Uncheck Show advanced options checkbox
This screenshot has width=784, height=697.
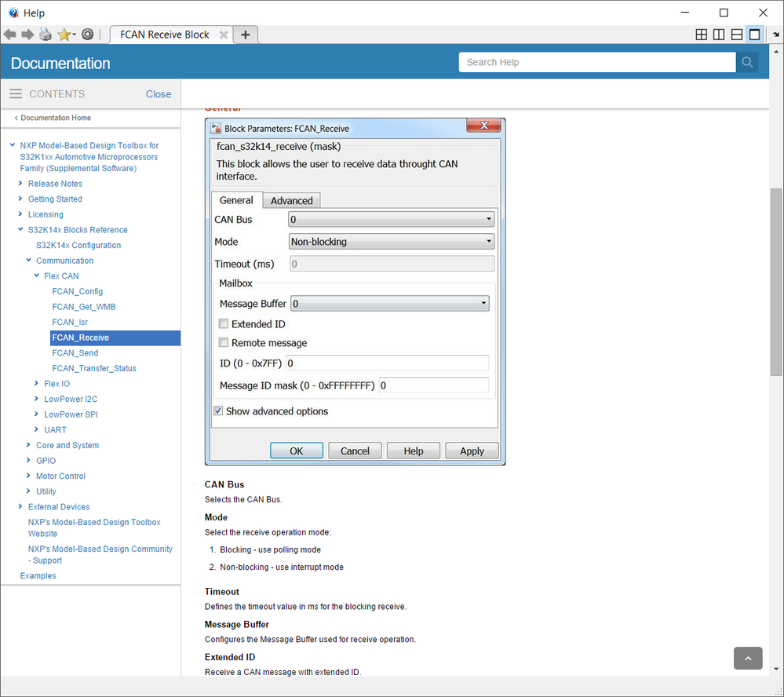[x=218, y=411]
